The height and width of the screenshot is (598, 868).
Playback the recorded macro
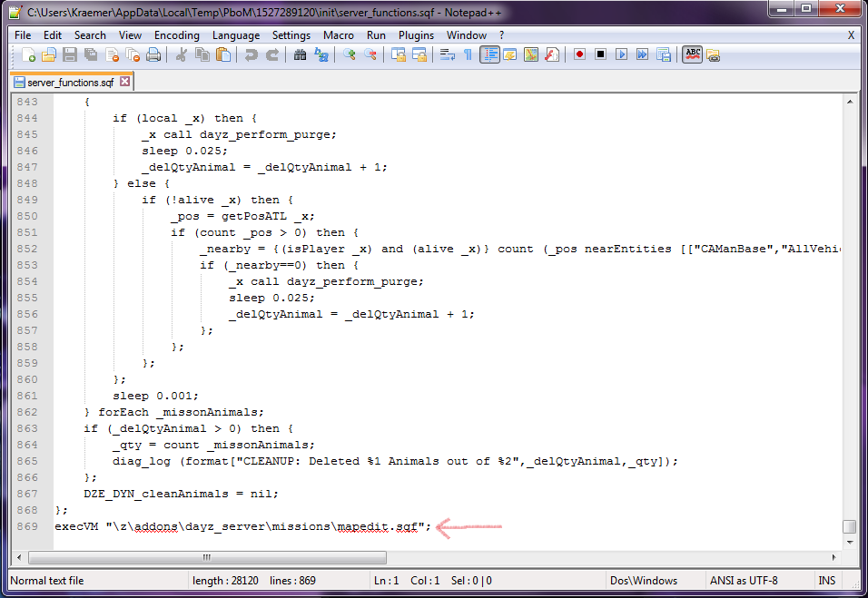click(x=623, y=54)
